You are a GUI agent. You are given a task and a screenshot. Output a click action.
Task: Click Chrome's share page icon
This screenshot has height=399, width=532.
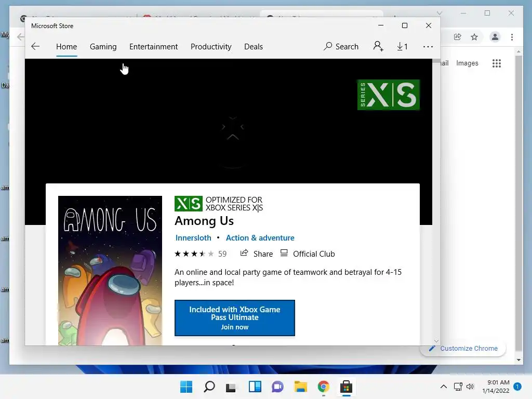click(x=457, y=37)
